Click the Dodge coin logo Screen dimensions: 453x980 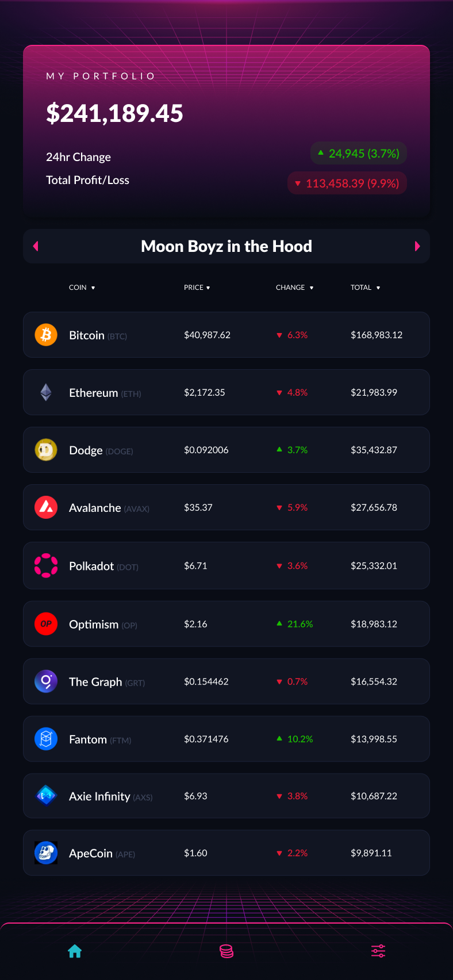pos(46,450)
